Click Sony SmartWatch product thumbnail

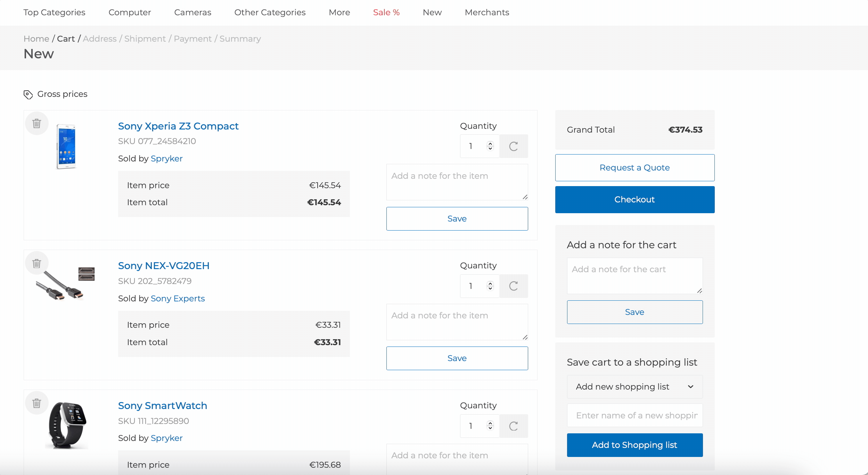pos(67,425)
